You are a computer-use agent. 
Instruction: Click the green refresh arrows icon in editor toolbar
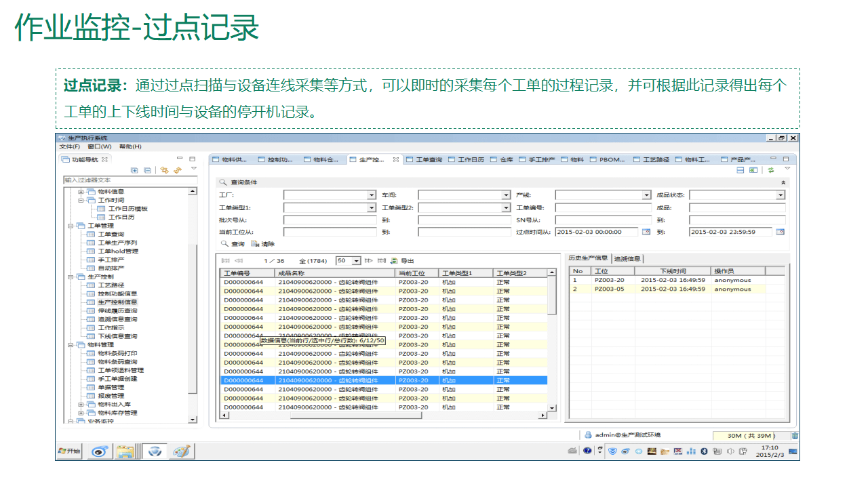click(x=771, y=170)
